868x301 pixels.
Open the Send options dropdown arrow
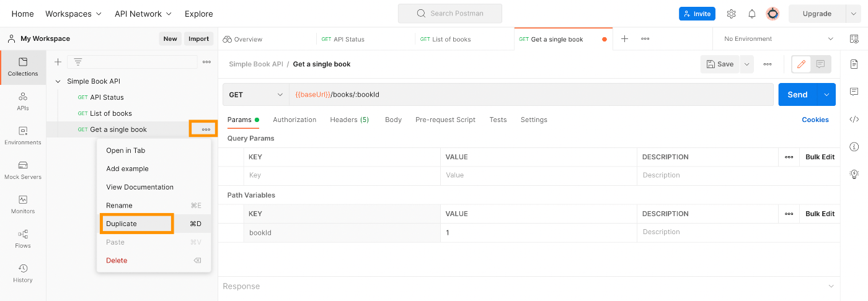click(x=826, y=95)
